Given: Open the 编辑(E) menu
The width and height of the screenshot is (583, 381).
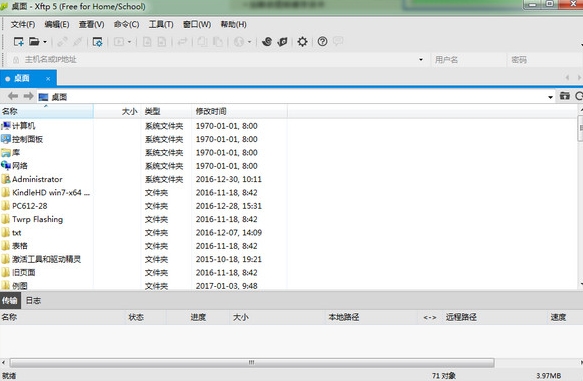Looking at the screenshot, I should [x=57, y=25].
